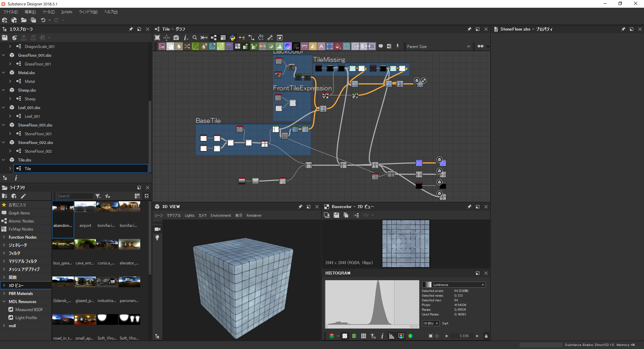The image size is (644, 349).
Task: Add a Uniform Color node (paint bucket icon)
Action: (x=338, y=46)
